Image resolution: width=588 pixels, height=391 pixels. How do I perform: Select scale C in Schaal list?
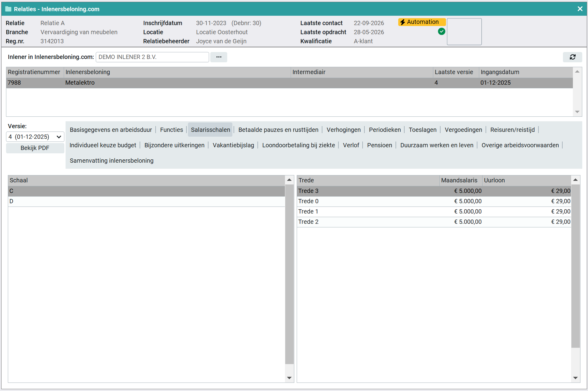point(146,191)
